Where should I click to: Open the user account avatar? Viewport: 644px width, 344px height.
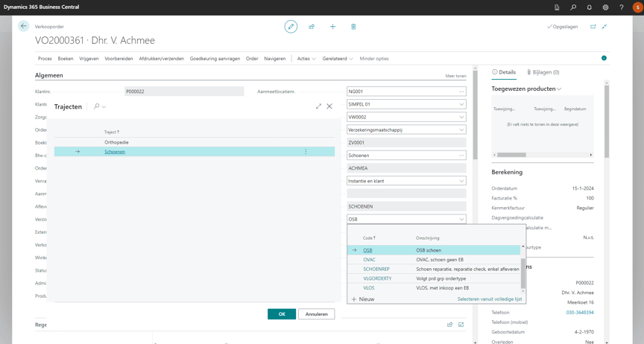point(637,7)
